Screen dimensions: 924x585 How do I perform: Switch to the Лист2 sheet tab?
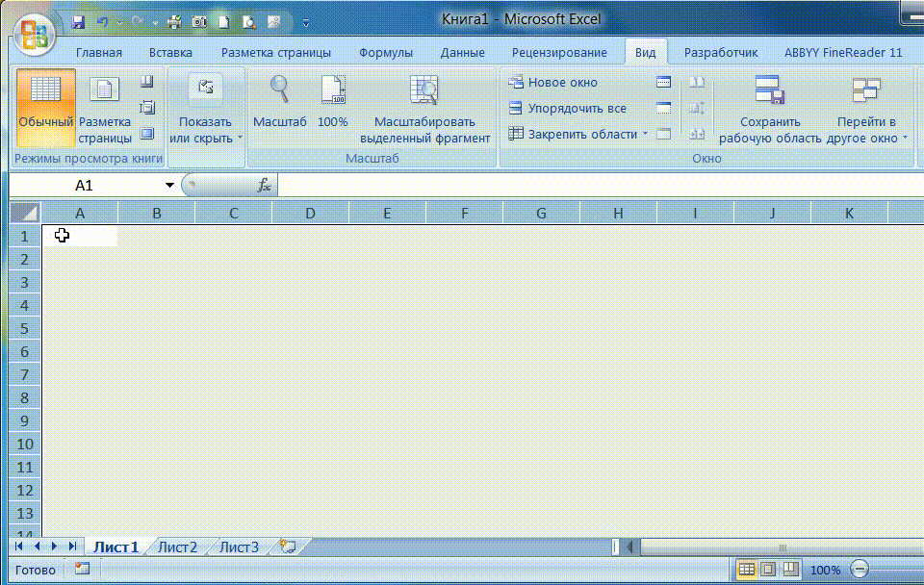(x=177, y=547)
